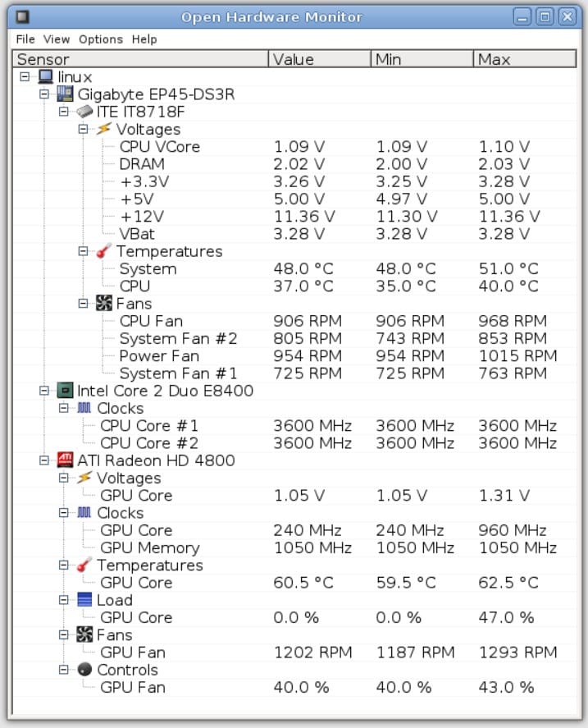Select the DRAM voltage row

(294, 164)
